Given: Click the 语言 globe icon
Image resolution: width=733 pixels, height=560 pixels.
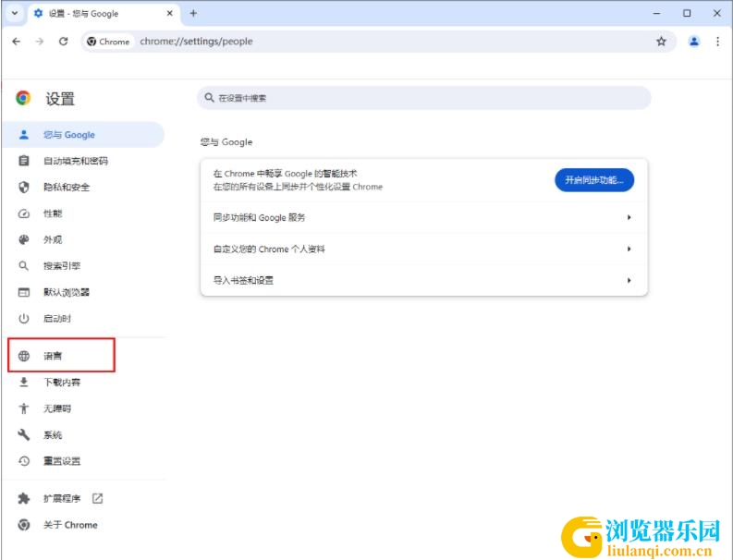Looking at the screenshot, I should 24,356.
